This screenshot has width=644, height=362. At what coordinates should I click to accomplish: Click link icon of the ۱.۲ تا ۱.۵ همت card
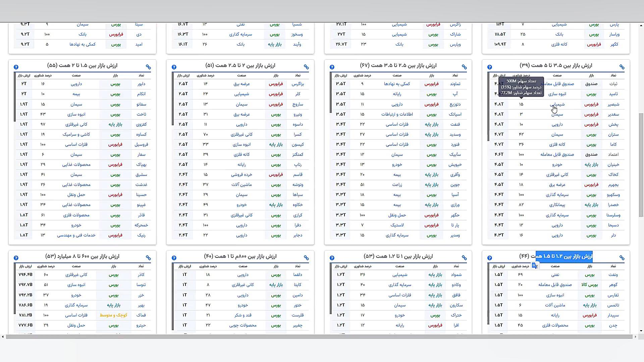coord(622,258)
